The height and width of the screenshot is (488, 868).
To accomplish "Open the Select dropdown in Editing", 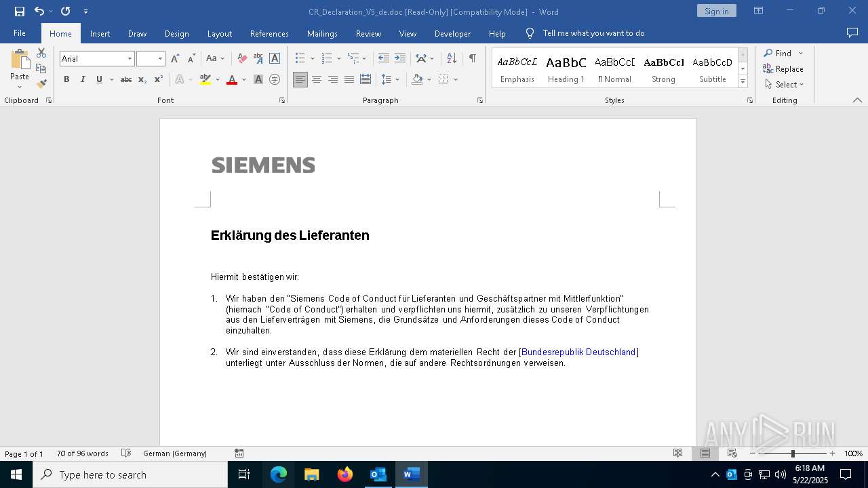I will pyautogui.click(x=784, y=85).
